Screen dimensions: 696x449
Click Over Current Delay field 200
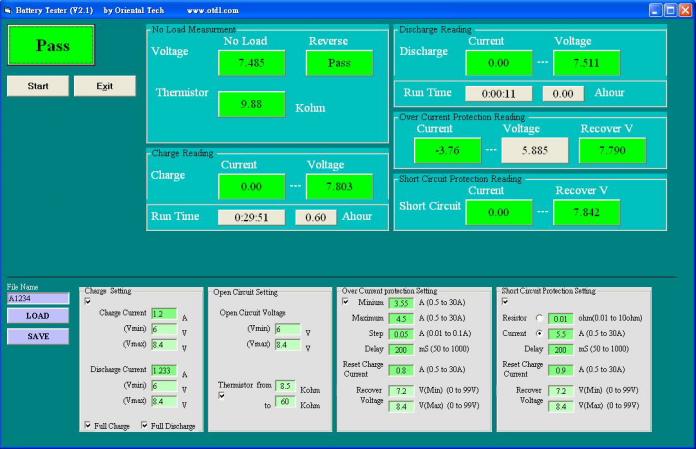(x=401, y=350)
